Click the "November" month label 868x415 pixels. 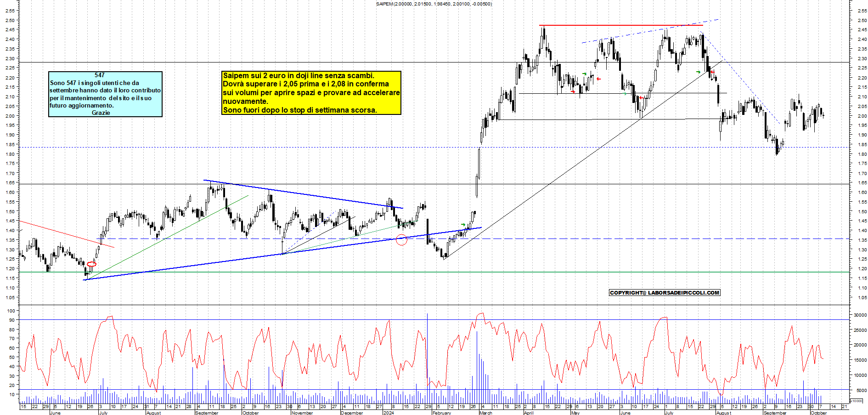coord(302,413)
